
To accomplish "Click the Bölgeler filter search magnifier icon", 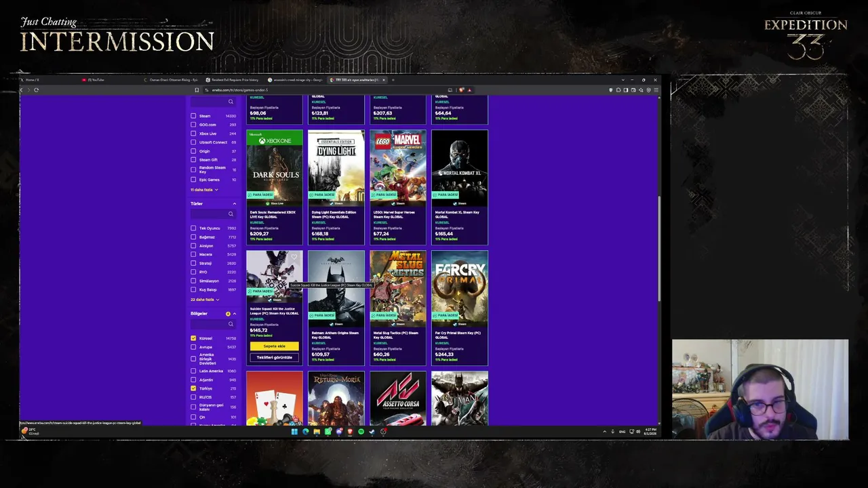I will (x=231, y=324).
